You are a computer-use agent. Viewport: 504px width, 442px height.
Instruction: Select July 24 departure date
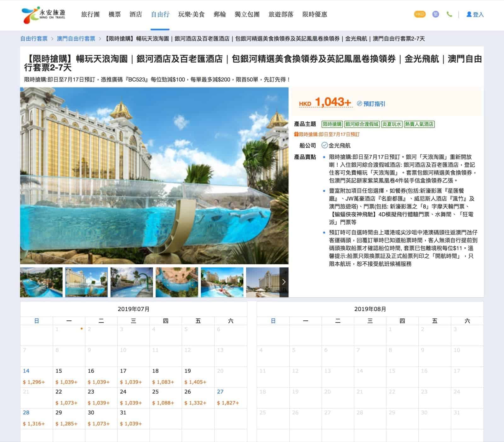[134, 398]
